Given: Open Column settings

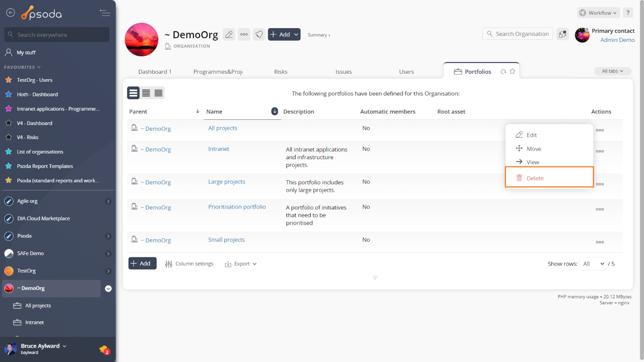Looking at the screenshot, I should click(189, 264).
